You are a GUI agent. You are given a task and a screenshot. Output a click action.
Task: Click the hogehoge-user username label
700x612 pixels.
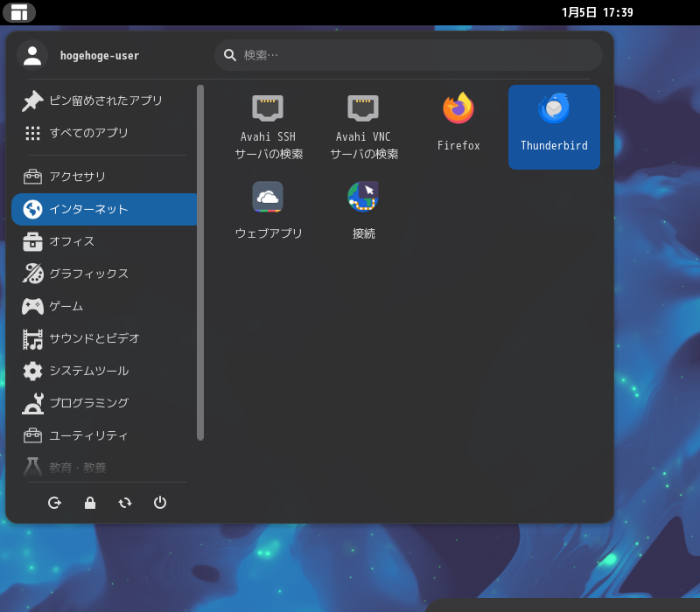tap(100, 56)
